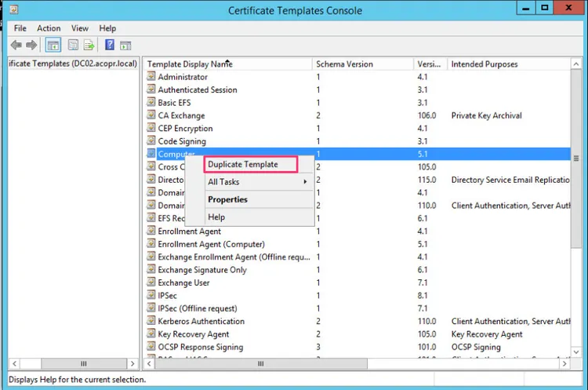Click the Export List toolbar icon
The width and height of the screenshot is (588, 390).
(89, 46)
